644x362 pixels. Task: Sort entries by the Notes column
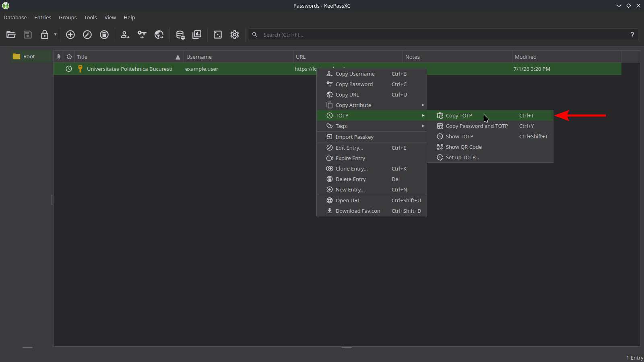[457, 57]
